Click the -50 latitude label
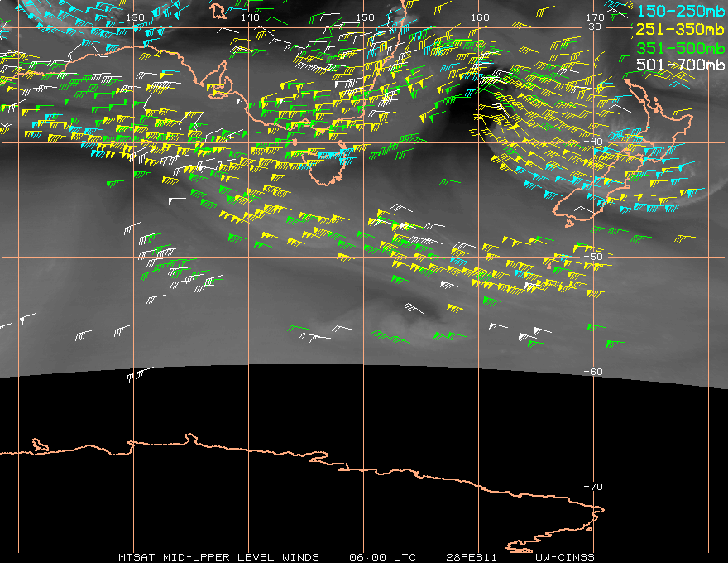 (593, 257)
